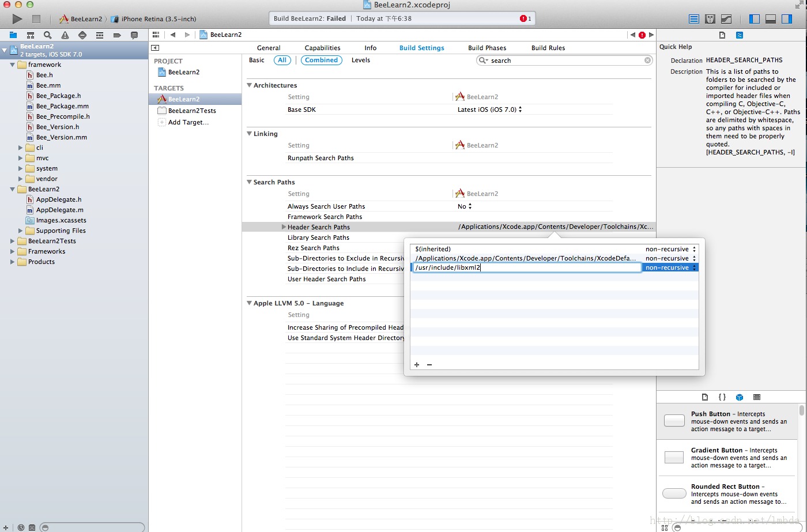Viewport: 807px width, 532px height.
Task: Toggle the navigator pane visibility
Action: 755,19
